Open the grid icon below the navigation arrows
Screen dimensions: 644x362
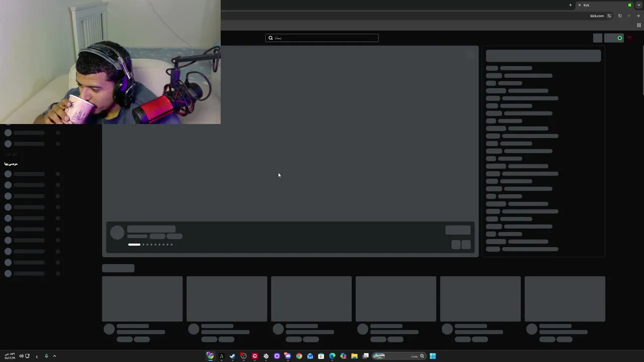pos(639,25)
